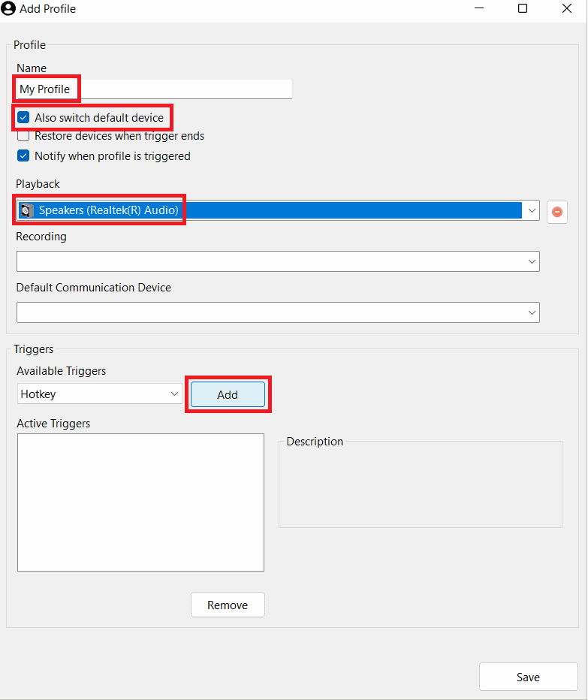Click the Description panel area
588x700 pixels.
[x=420, y=484]
